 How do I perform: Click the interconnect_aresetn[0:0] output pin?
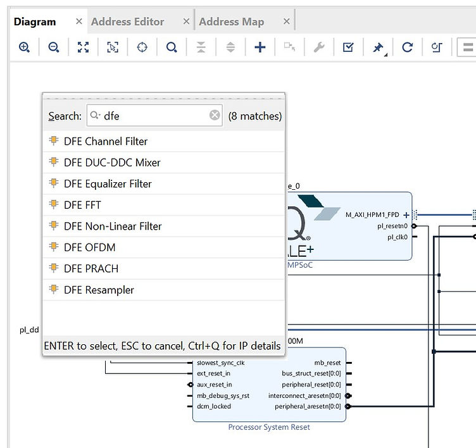click(x=349, y=395)
